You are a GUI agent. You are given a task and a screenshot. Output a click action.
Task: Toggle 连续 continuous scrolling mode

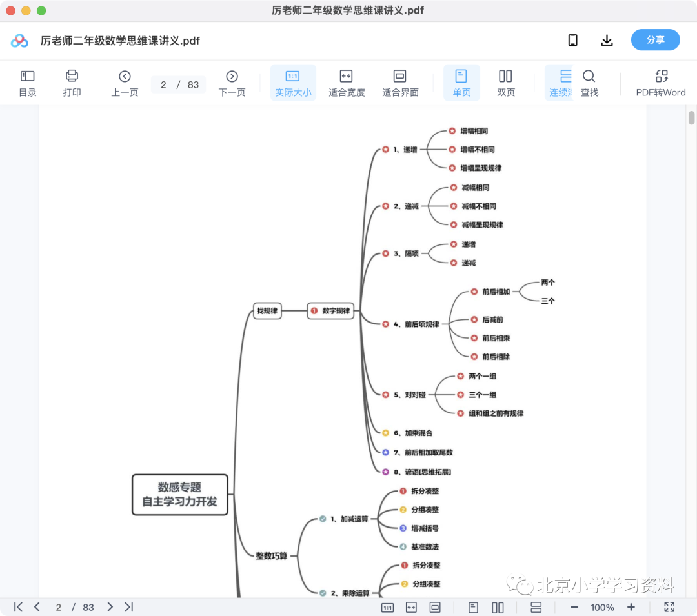coord(560,83)
